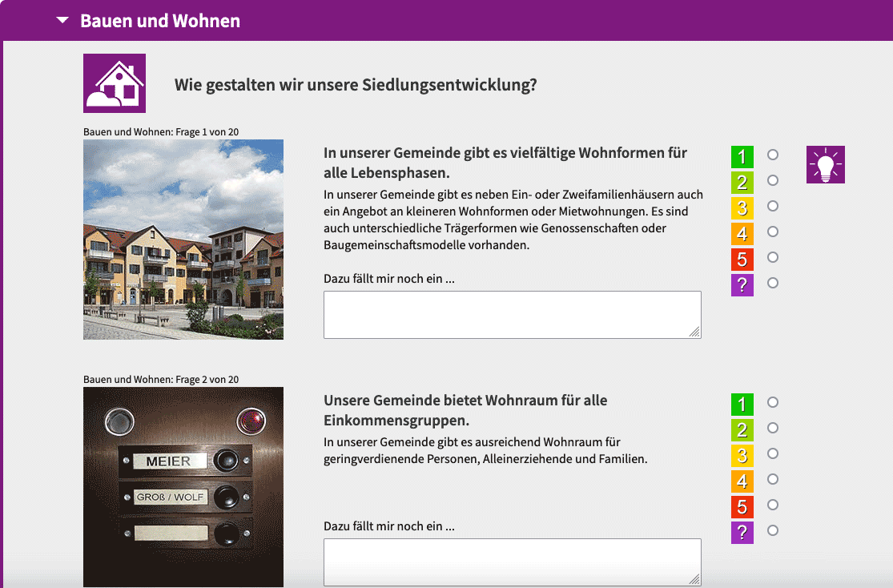The width and height of the screenshot is (893, 588).
Task: Click the green 1 rating icon for question 1
Action: click(x=742, y=156)
